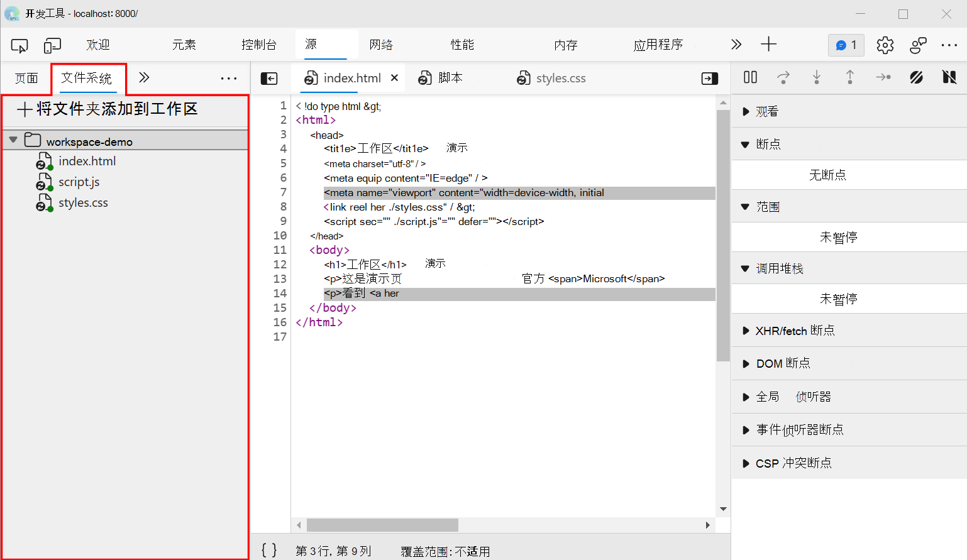Hide the debugger sidebar icon
The height and width of the screenshot is (560, 967).
click(x=710, y=79)
